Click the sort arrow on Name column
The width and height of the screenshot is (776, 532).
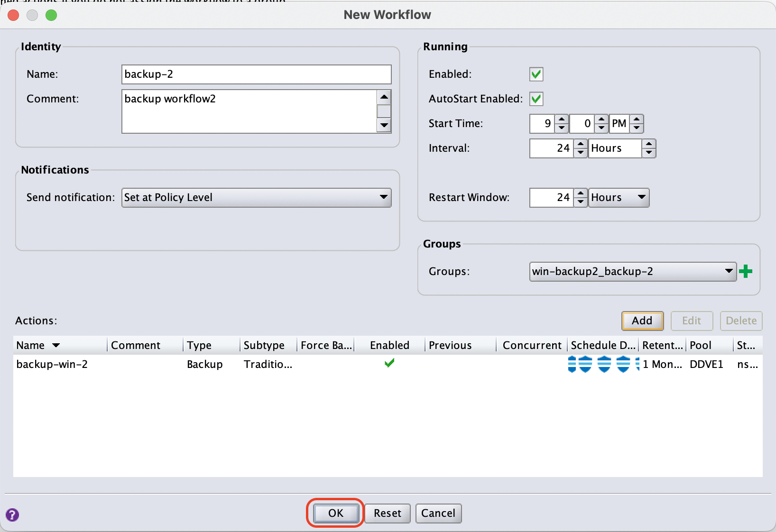(x=56, y=345)
